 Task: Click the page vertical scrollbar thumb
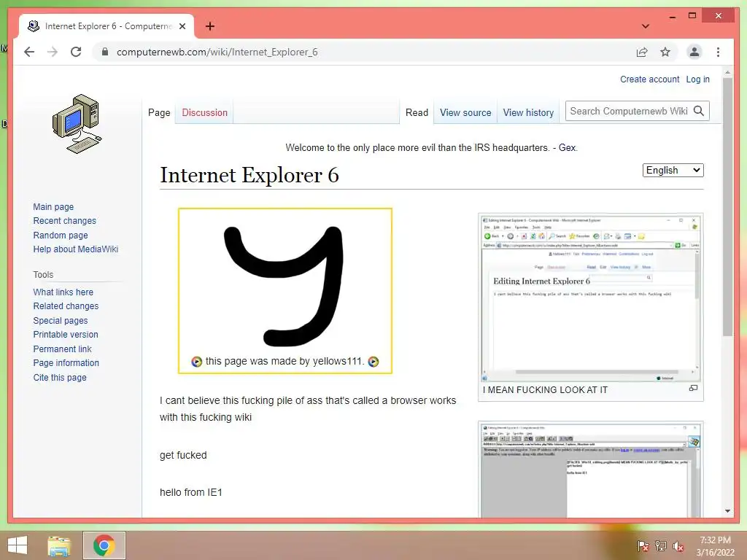(727, 206)
